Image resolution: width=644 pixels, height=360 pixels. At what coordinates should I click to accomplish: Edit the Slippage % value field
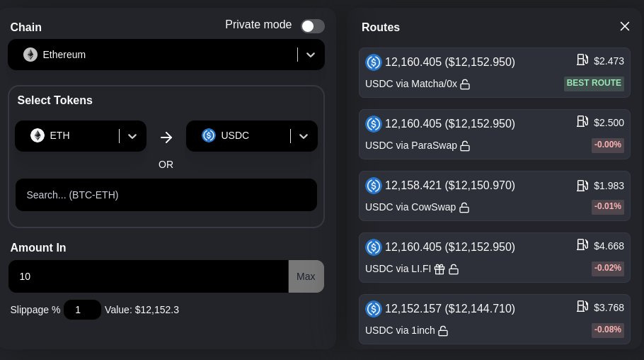(x=82, y=310)
